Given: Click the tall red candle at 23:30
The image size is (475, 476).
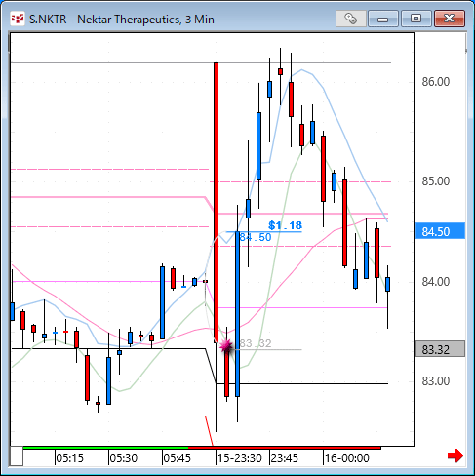Looking at the screenshot, I should [216, 202].
